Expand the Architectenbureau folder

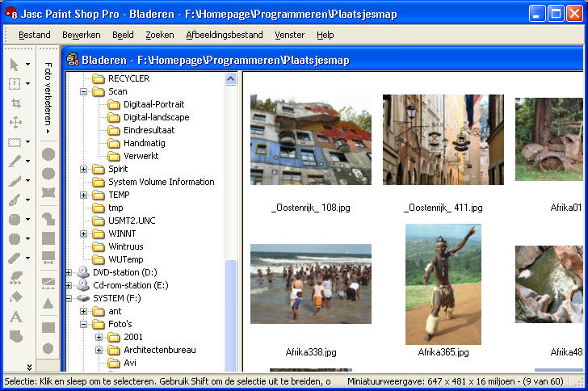pos(99,350)
